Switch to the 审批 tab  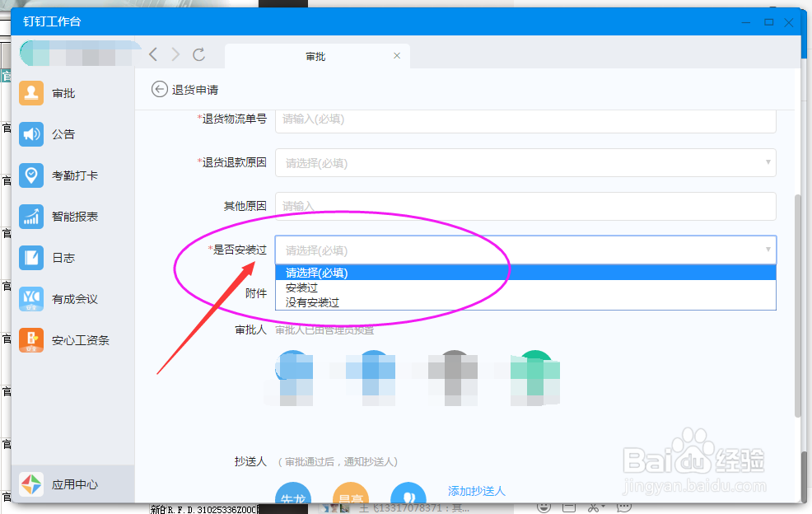coord(315,56)
